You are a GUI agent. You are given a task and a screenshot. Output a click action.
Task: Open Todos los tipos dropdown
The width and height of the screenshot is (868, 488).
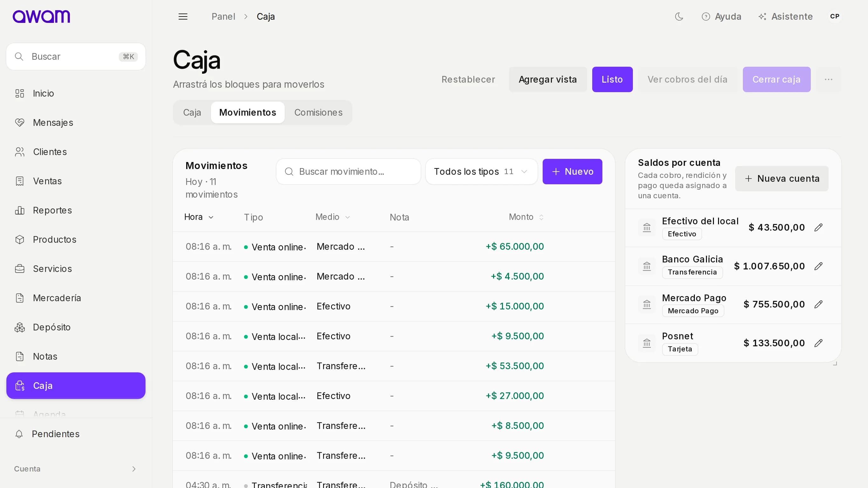(x=482, y=172)
